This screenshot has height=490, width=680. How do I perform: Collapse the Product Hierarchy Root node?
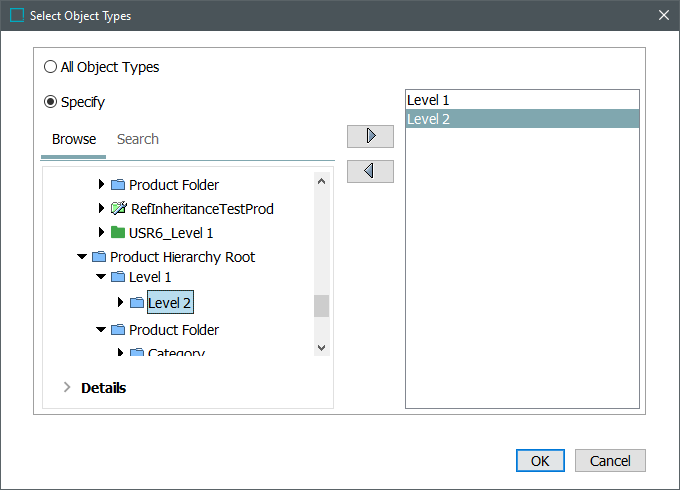[82, 257]
